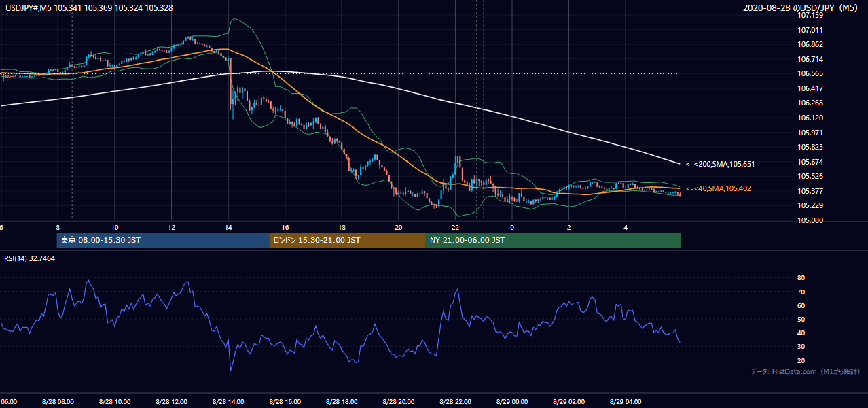This screenshot has width=868, height=408.
Task: Click price axis value 107.011
Action: tap(810, 30)
